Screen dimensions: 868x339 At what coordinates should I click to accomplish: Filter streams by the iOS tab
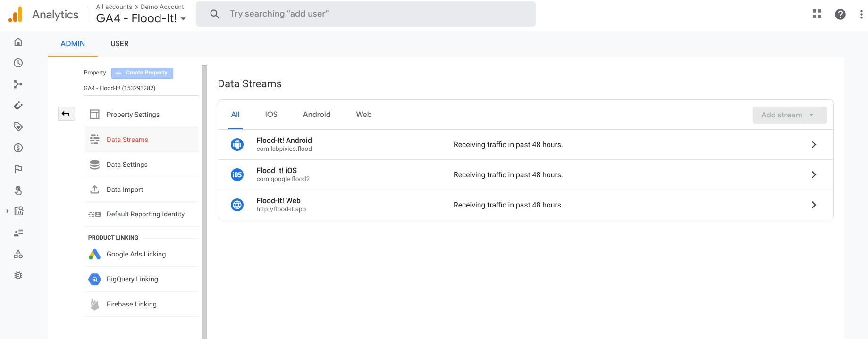click(x=271, y=115)
